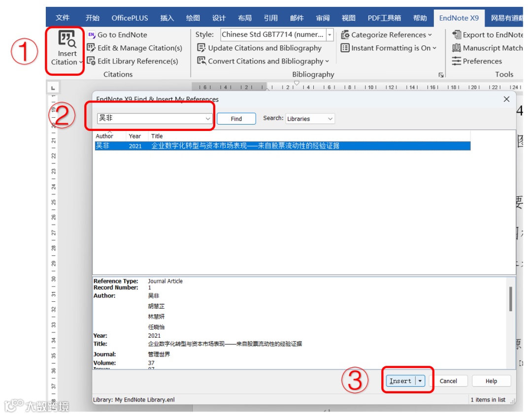Open EndNote Preferences
The image size is (532, 416).
tap(477, 61)
